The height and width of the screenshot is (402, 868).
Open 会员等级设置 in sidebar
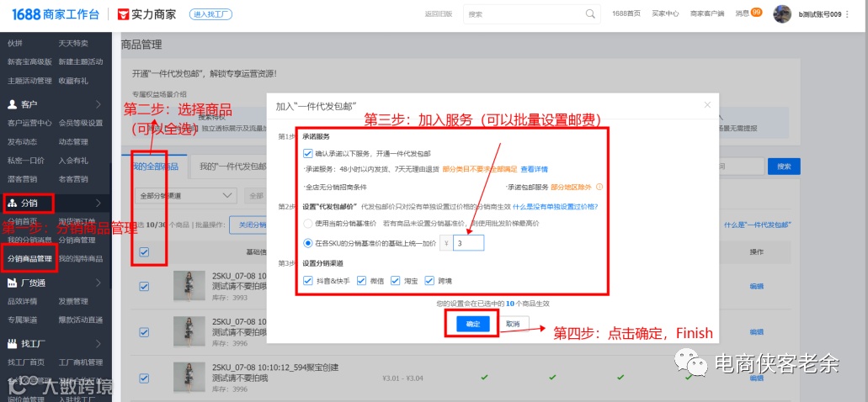point(80,123)
